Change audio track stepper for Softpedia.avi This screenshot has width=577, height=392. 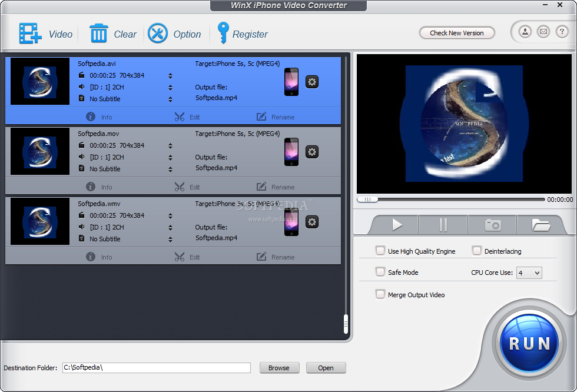click(x=170, y=88)
